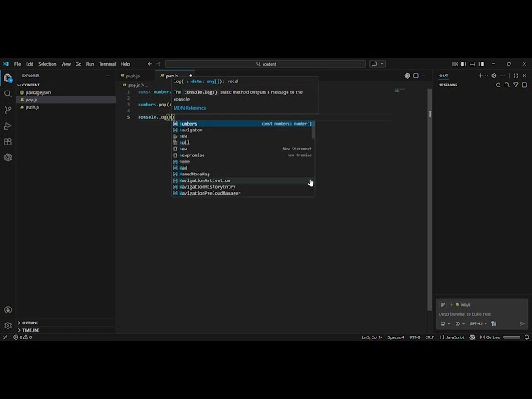Toggle the Primary Side Bar layout button
Viewport: 532px width, 399px height.
pyautogui.click(x=463, y=64)
